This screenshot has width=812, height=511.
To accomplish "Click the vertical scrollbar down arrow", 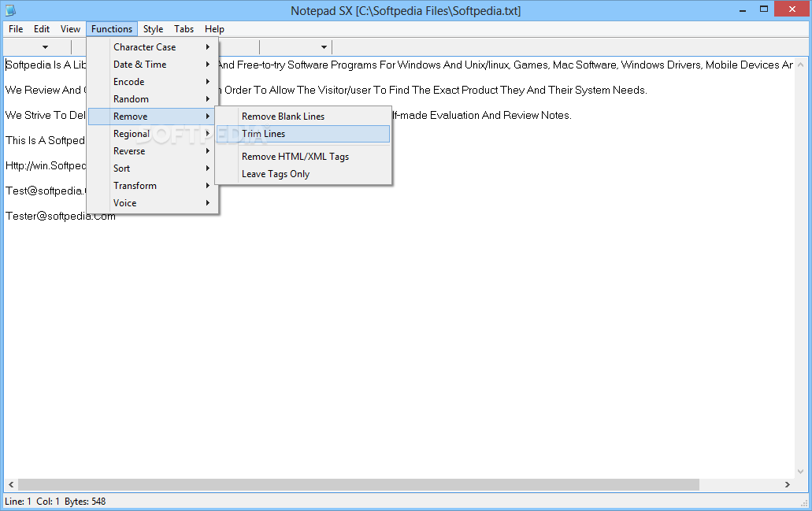I will pos(801,471).
